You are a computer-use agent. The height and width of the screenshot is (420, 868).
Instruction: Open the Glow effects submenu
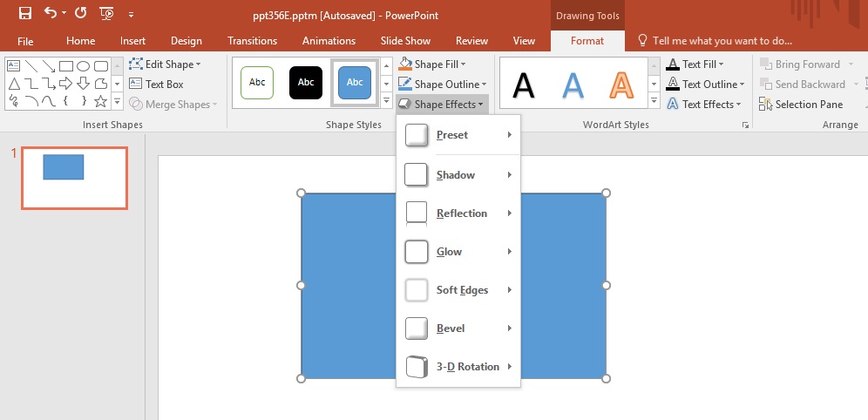(458, 252)
